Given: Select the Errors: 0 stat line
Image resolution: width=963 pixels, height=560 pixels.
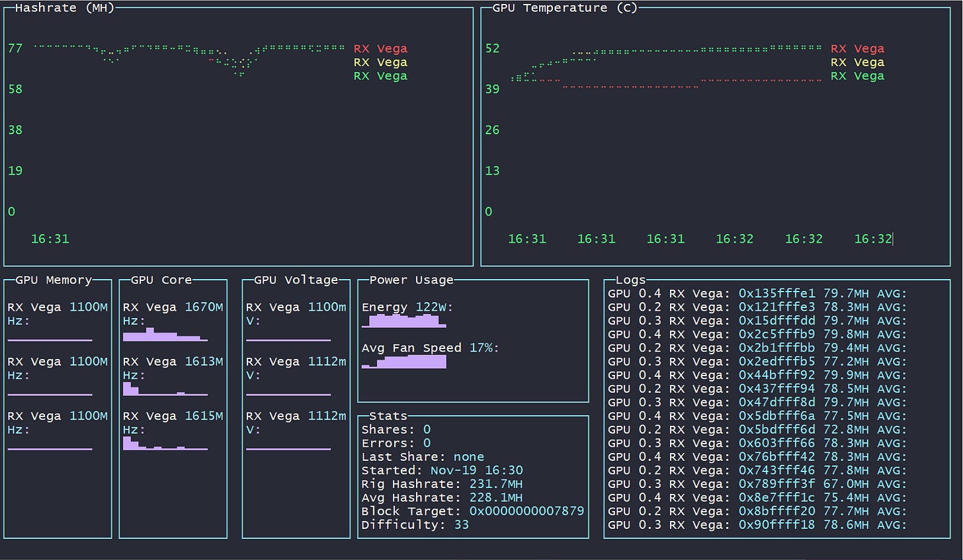Looking at the screenshot, I should point(396,443).
